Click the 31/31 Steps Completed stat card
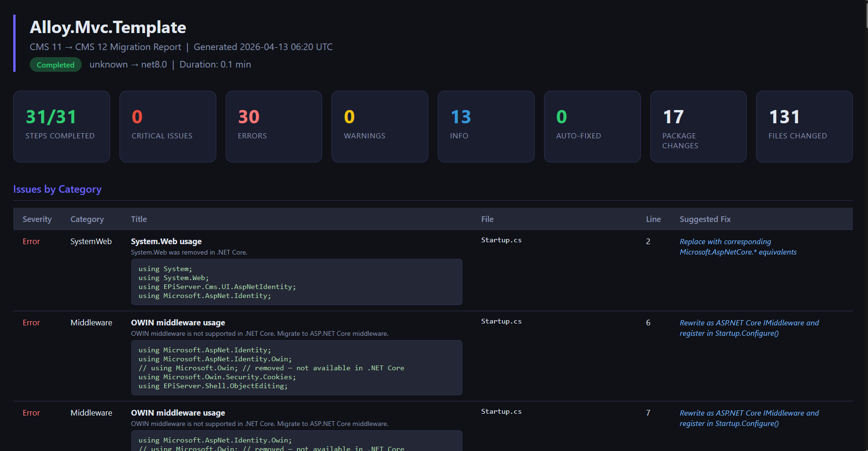Screen dimensions: 868x451 coord(61,126)
